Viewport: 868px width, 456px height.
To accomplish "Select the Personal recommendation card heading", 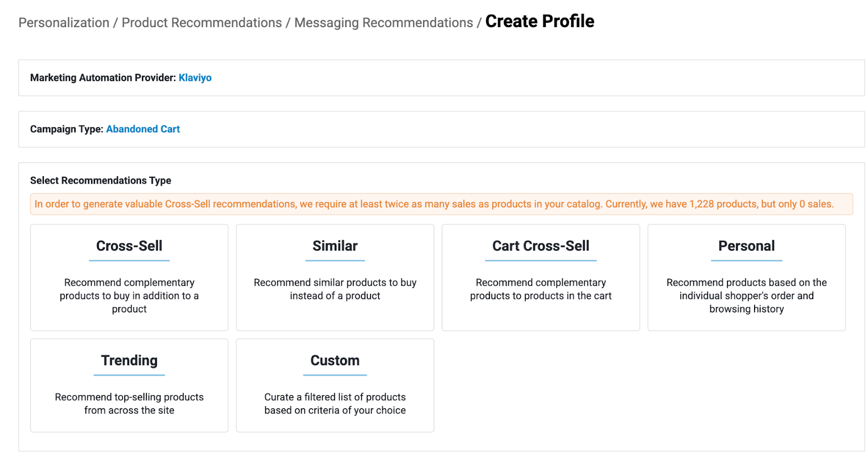I will coord(746,246).
